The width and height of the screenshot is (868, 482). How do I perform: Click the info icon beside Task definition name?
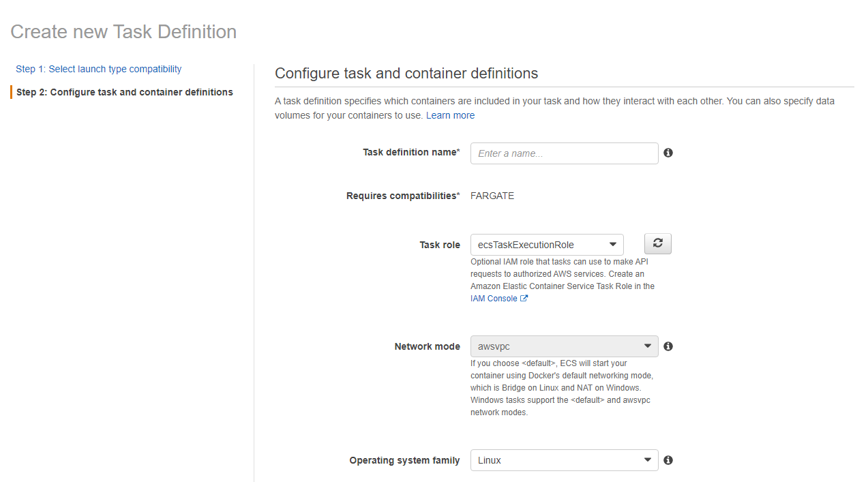pyautogui.click(x=668, y=153)
